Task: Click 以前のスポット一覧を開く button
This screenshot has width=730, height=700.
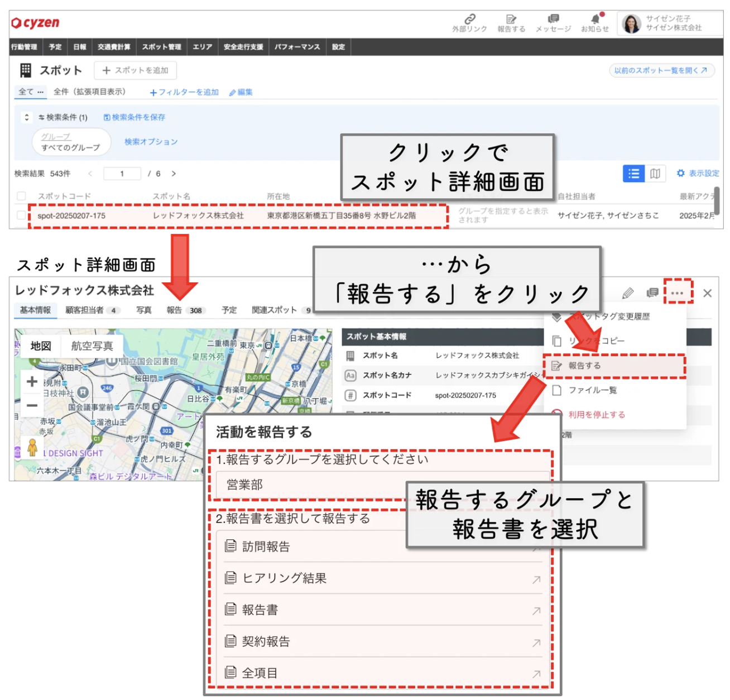Action: point(661,70)
